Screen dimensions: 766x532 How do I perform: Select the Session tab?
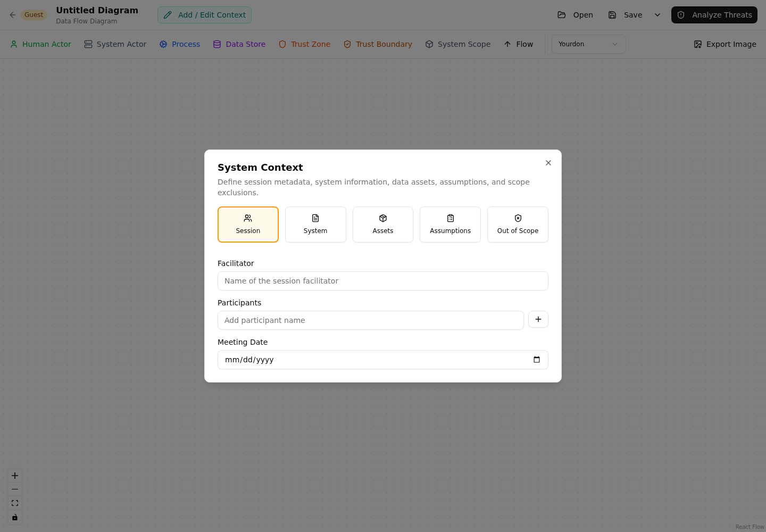point(248,225)
